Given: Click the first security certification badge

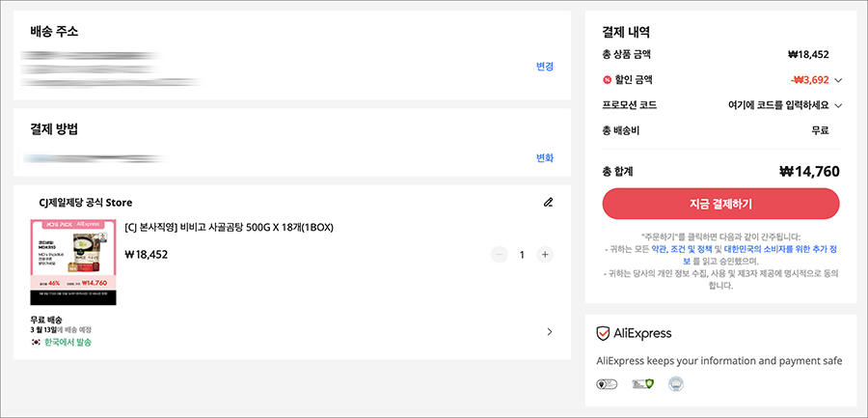Looking at the screenshot, I should pyautogui.click(x=607, y=383).
